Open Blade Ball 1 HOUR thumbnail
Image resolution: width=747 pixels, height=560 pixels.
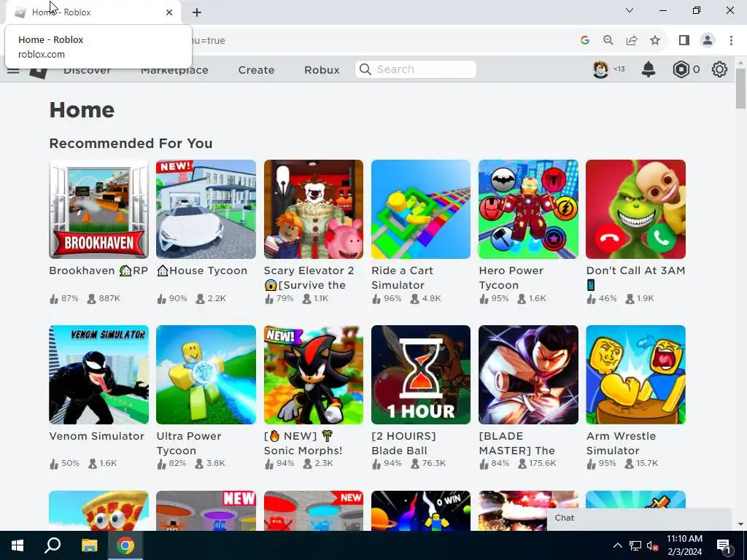pos(421,375)
